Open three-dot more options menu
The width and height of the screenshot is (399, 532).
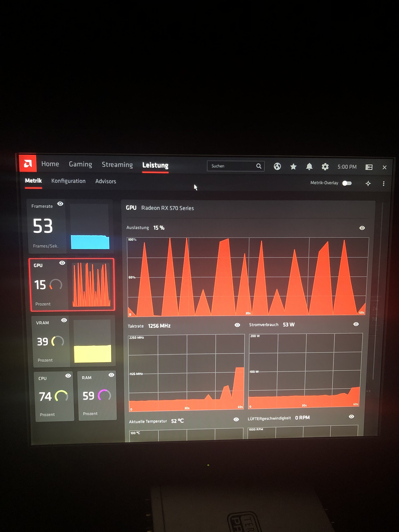pos(383,184)
